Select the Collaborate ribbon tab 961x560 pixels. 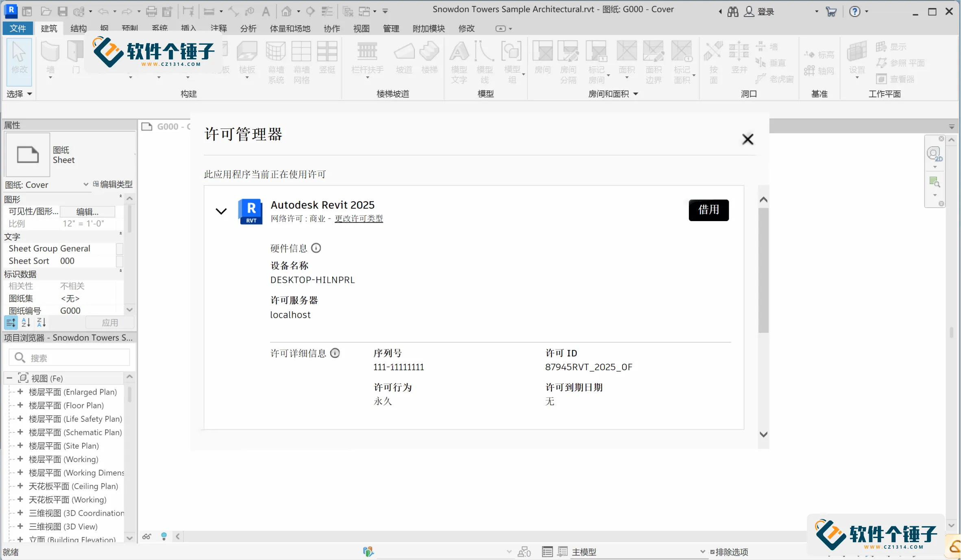(331, 28)
